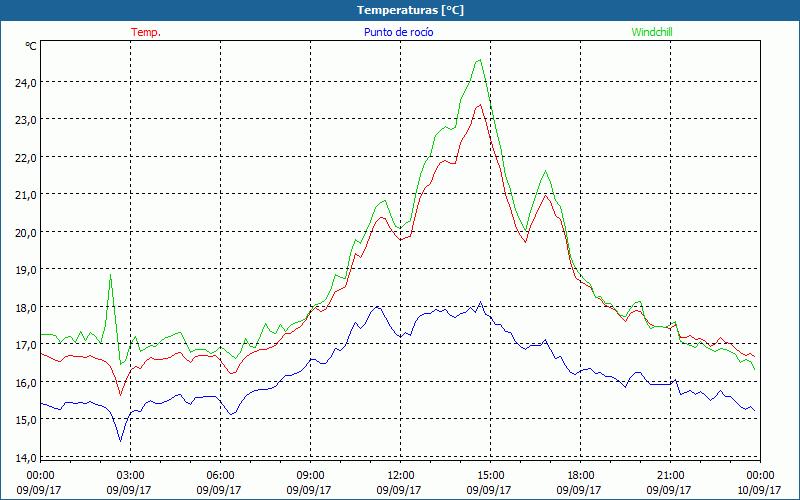Click the °C unit label on axis
This screenshot has height=500, width=800.
pyautogui.click(x=31, y=46)
